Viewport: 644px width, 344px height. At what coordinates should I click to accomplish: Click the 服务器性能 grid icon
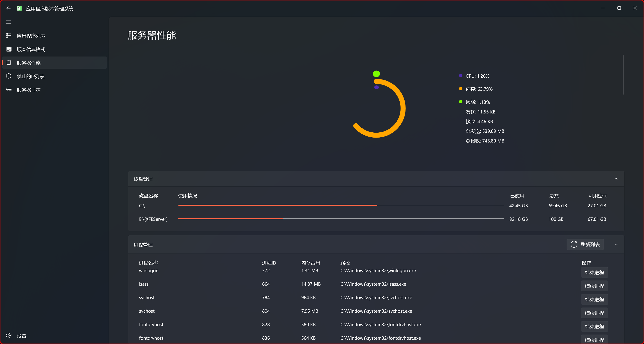coord(9,63)
